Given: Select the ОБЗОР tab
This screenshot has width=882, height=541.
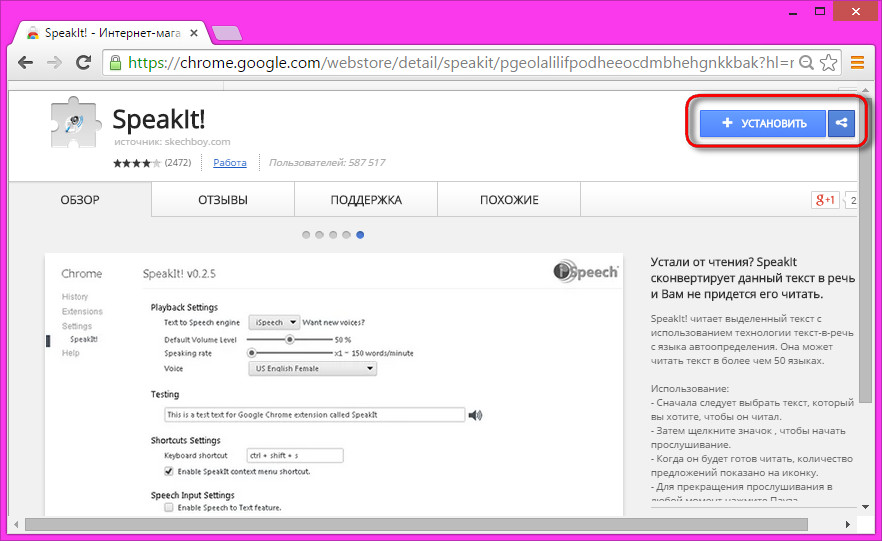Looking at the screenshot, I should click(80, 200).
